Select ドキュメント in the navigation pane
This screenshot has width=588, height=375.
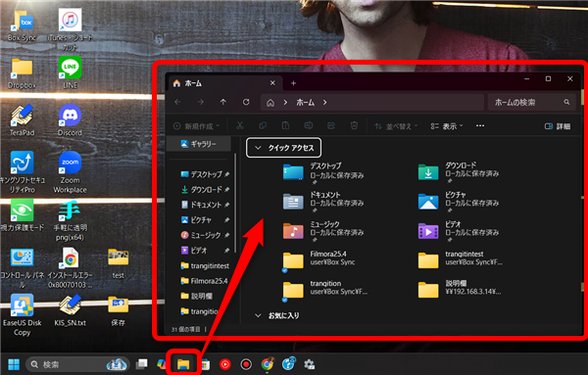click(205, 205)
